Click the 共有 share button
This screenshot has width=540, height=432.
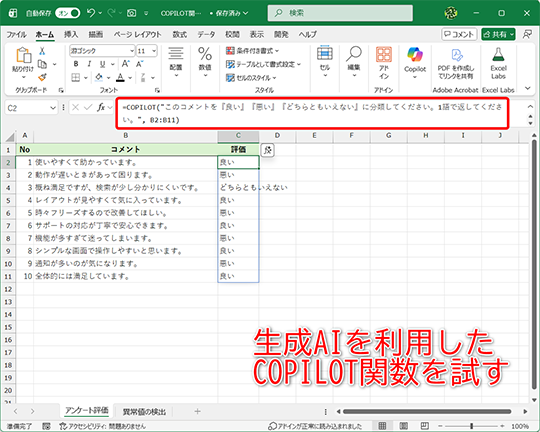[x=498, y=34]
